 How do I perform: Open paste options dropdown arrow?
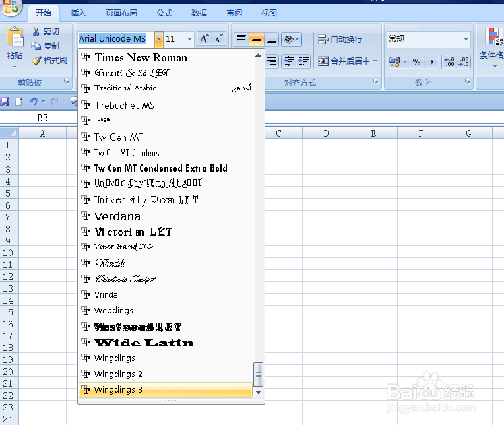tap(15, 67)
